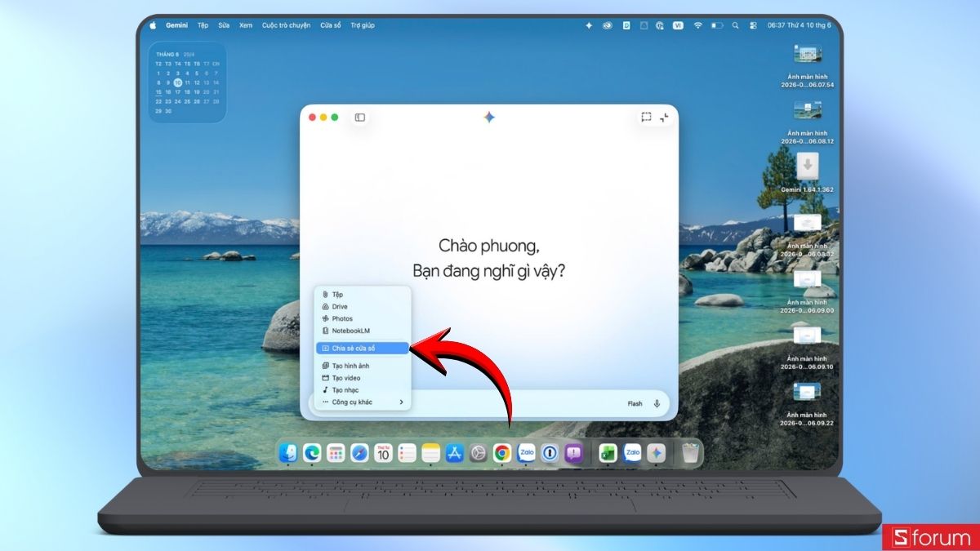Viewport: 980px width, 551px height.
Task: Click the screenshot capture icon in Gemini window
Action: pyautogui.click(x=646, y=118)
